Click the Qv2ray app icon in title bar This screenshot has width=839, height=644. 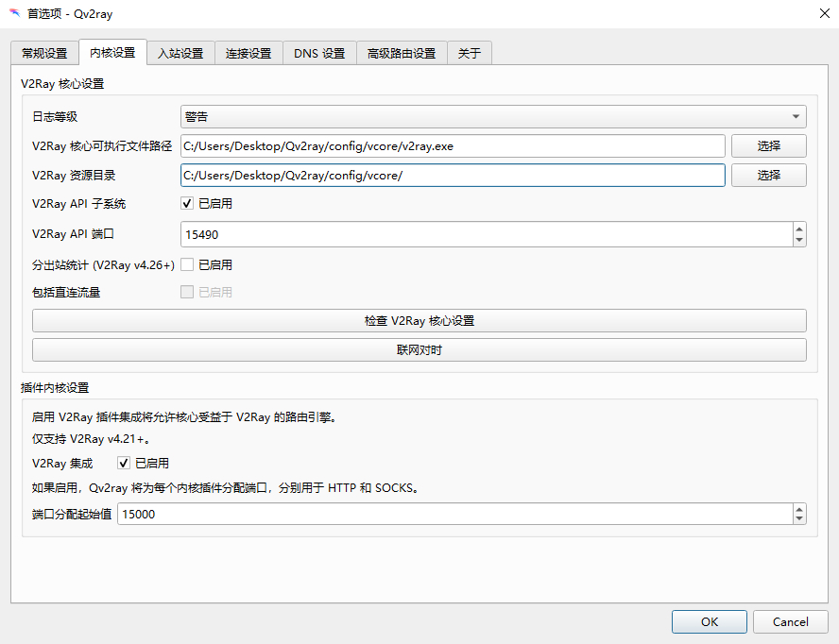click(14, 13)
